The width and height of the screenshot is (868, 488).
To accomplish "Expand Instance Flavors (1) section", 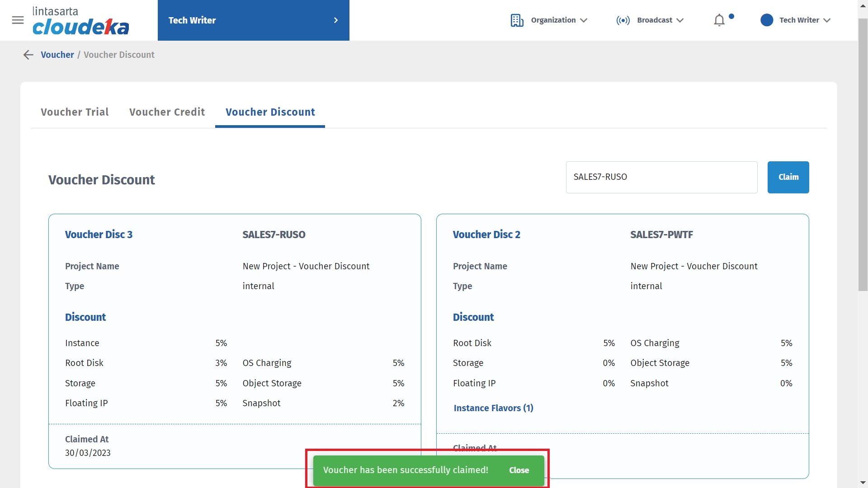I will 493,408.
